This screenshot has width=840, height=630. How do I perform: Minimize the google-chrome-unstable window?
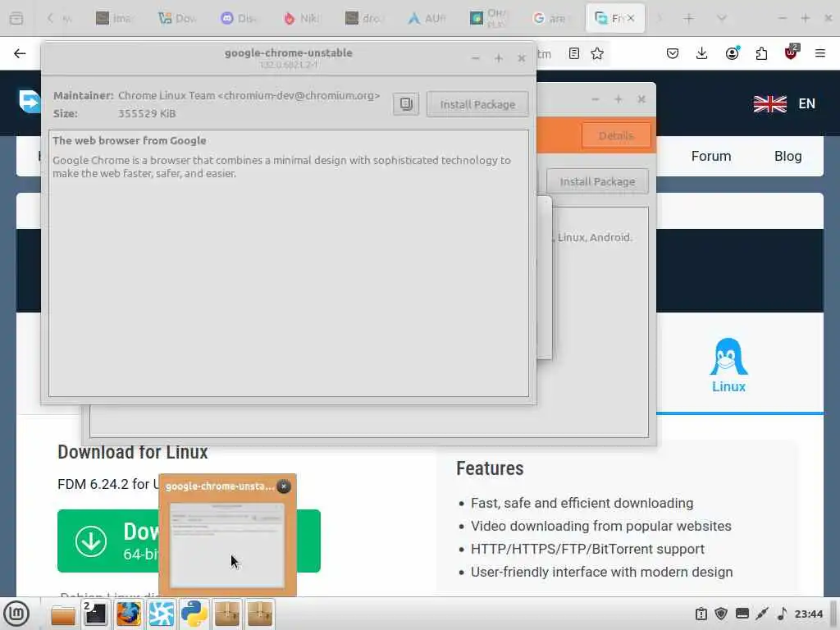(475, 58)
